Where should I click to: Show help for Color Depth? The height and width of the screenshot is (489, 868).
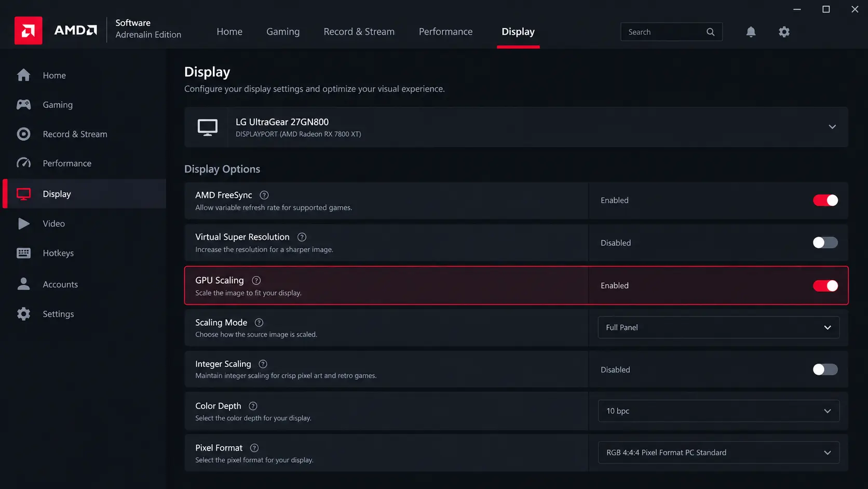(253, 406)
